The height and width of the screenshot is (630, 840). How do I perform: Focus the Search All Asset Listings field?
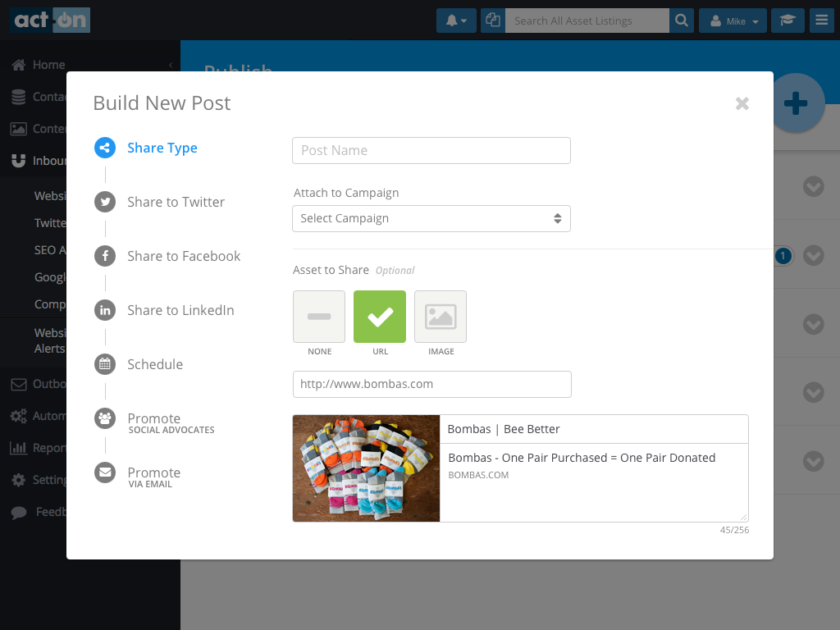click(x=587, y=21)
